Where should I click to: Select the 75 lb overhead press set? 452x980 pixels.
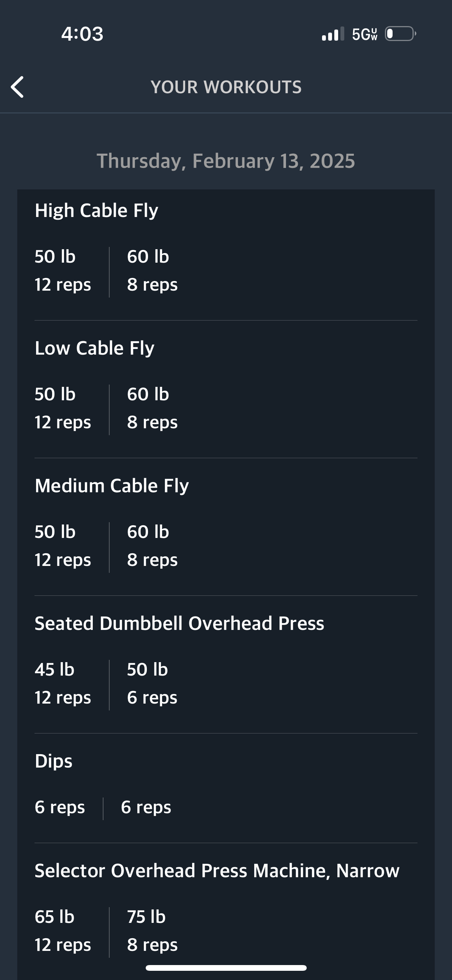(x=153, y=931)
